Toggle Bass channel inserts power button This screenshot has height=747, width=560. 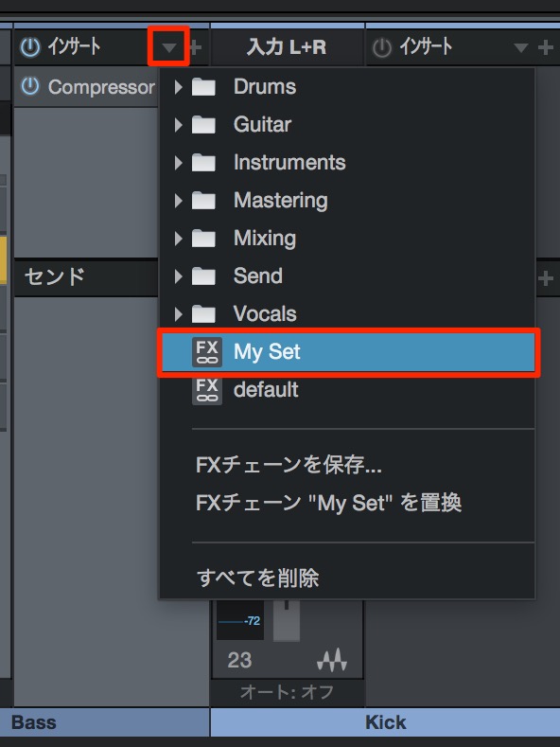pyautogui.click(x=30, y=47)
